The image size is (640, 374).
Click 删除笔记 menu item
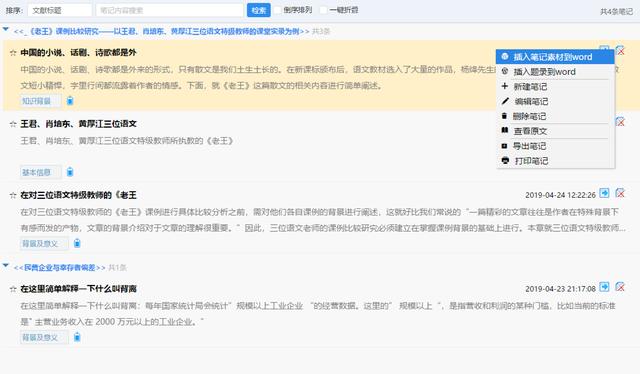tap(555, 116)
